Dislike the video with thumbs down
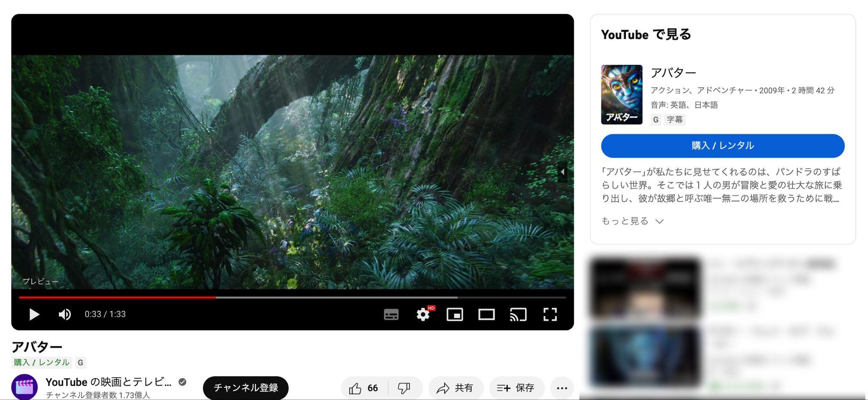The image size is (868, 400). point(404,388)
